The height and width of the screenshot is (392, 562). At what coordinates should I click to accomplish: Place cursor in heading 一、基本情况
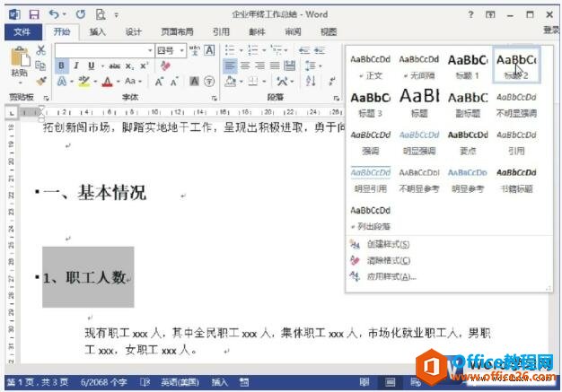tap(94, 193)
